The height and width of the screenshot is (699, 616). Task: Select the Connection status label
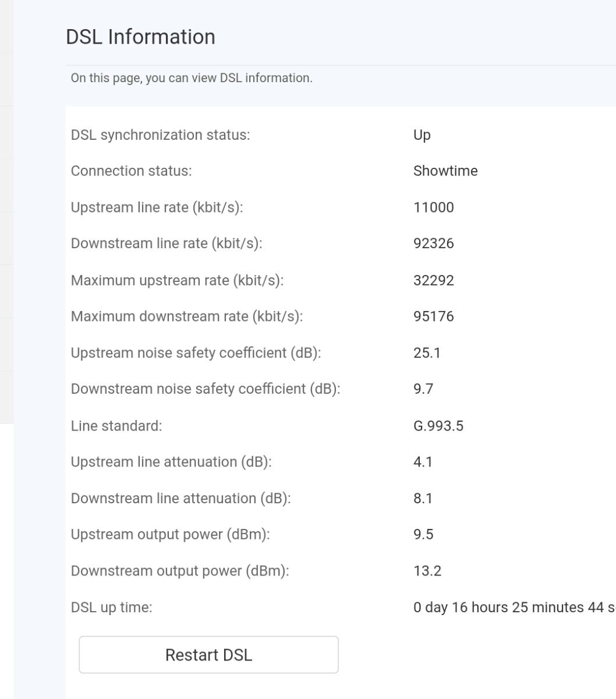click(131, 171)
